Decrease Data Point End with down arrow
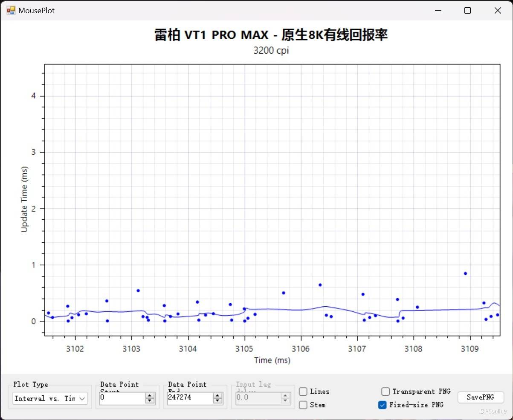Image resolution: width=513 pixels, height=420 pixels. tap(218, 401)
